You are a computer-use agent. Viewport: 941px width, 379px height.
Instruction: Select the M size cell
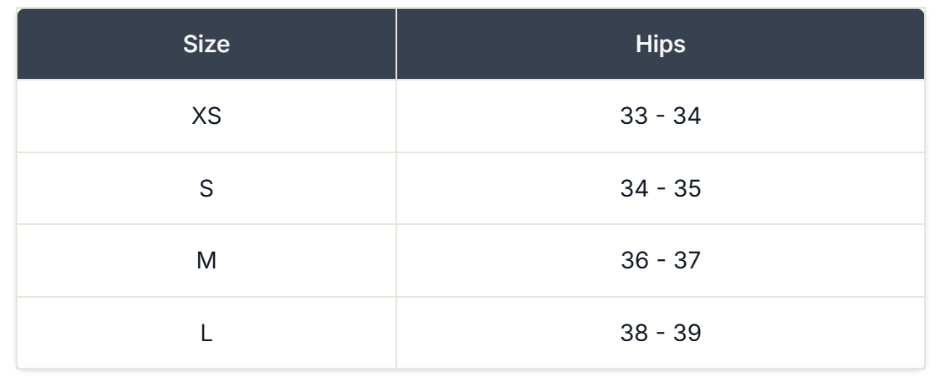tap(206, 260)
